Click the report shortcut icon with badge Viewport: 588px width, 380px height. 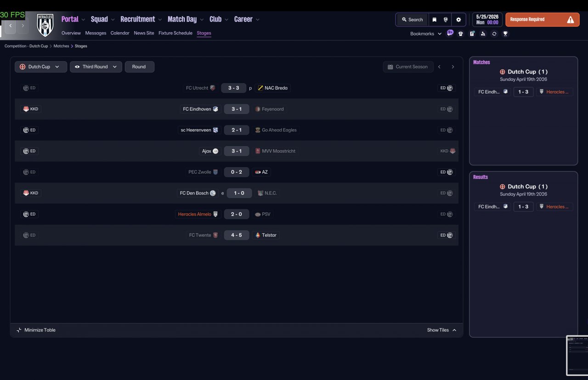point(472,34)
